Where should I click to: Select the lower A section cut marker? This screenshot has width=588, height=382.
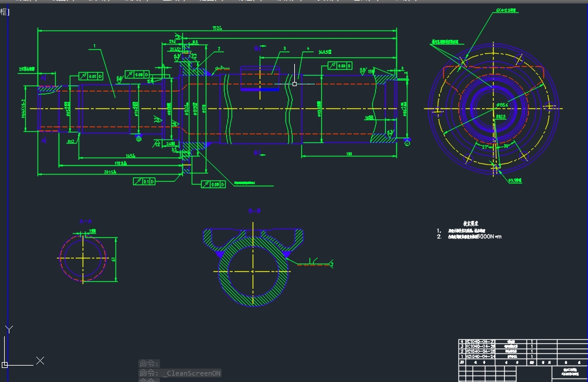click(x=44, y=140)
